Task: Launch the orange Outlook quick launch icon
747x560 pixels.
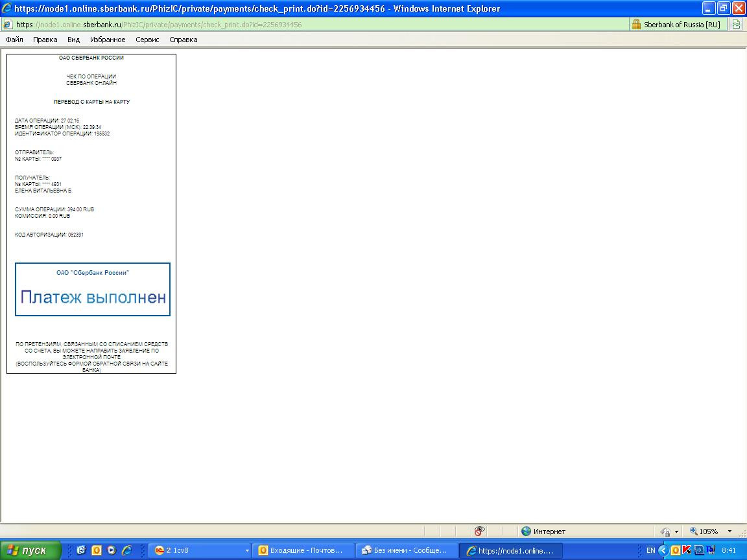Action: pyautogui.click(x=96, y=550)
